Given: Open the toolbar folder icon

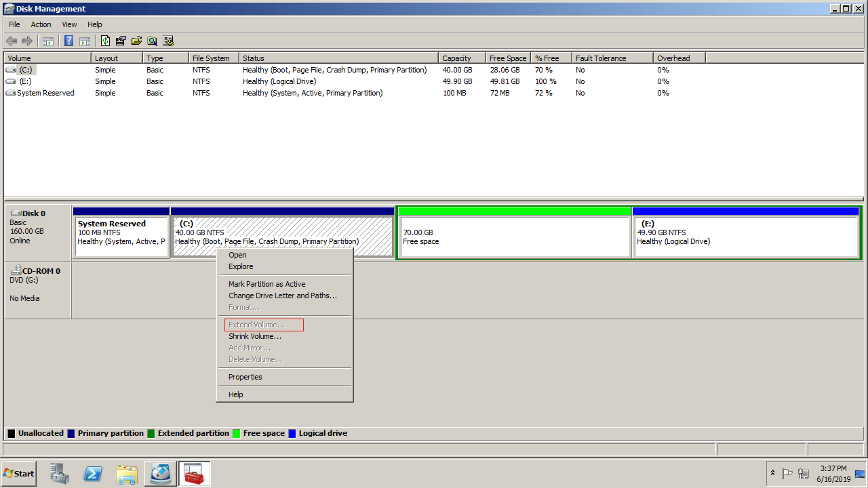Looking at the screenshot, I should click(x=136, y=41).
